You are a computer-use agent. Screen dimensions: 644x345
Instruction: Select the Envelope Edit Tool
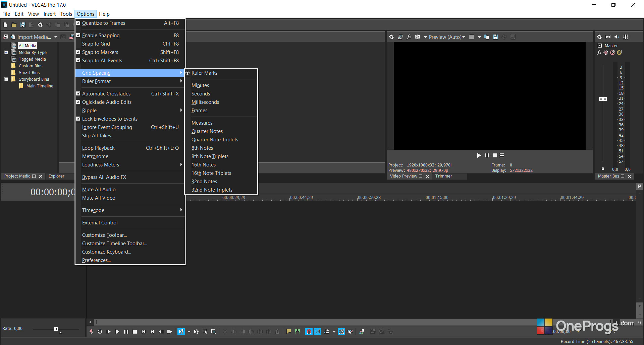click(196, 332)
